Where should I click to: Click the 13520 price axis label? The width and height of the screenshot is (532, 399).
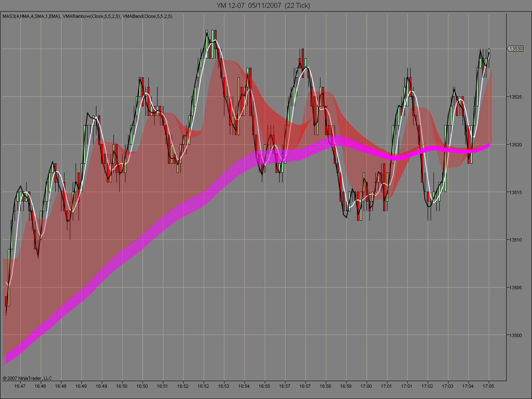[x=516, y=145]
